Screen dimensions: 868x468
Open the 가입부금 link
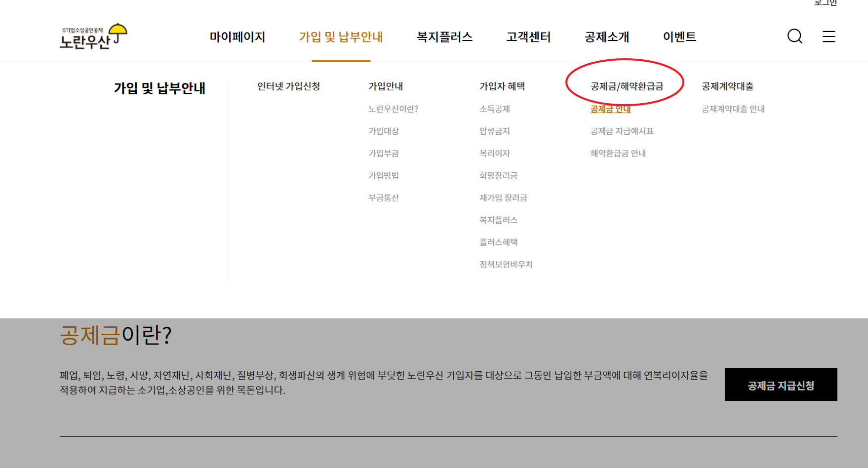point(383,153)
